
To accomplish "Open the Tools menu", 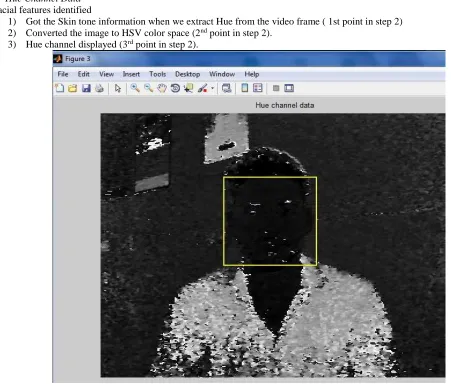I will click(157, 74).
